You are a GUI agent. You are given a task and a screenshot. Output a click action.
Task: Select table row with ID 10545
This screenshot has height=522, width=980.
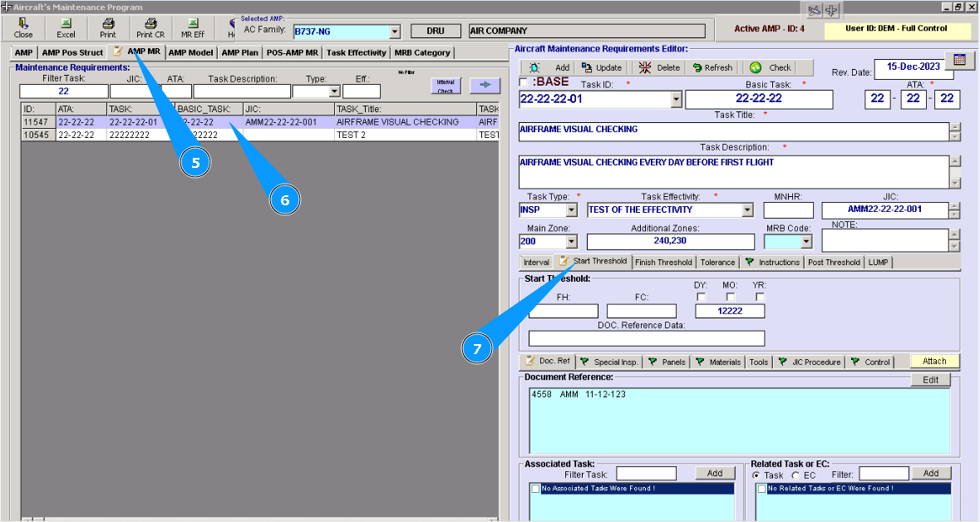tap(260, 135)
